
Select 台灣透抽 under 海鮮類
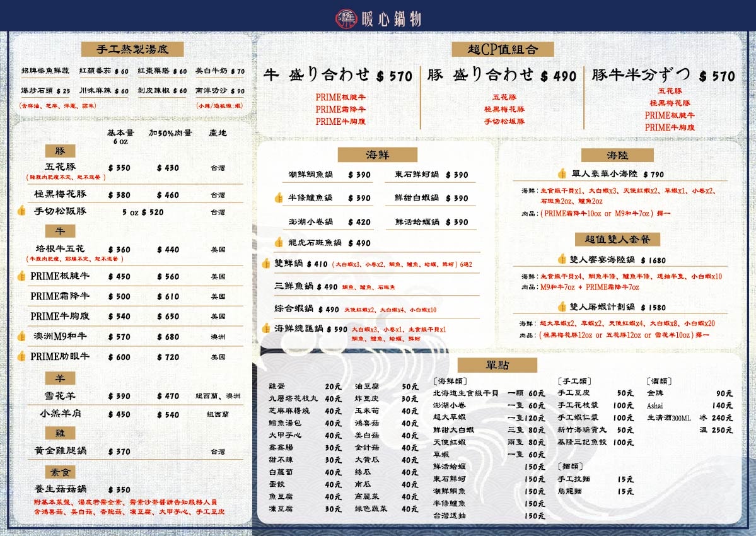(x=450, y=515)
